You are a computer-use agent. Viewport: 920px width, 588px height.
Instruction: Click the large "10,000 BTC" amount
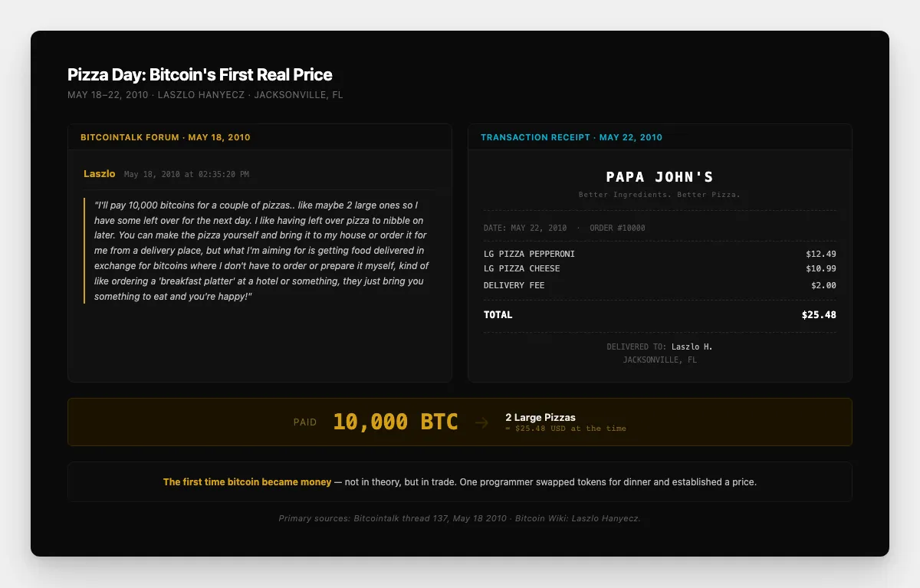(x=396, y=422)
